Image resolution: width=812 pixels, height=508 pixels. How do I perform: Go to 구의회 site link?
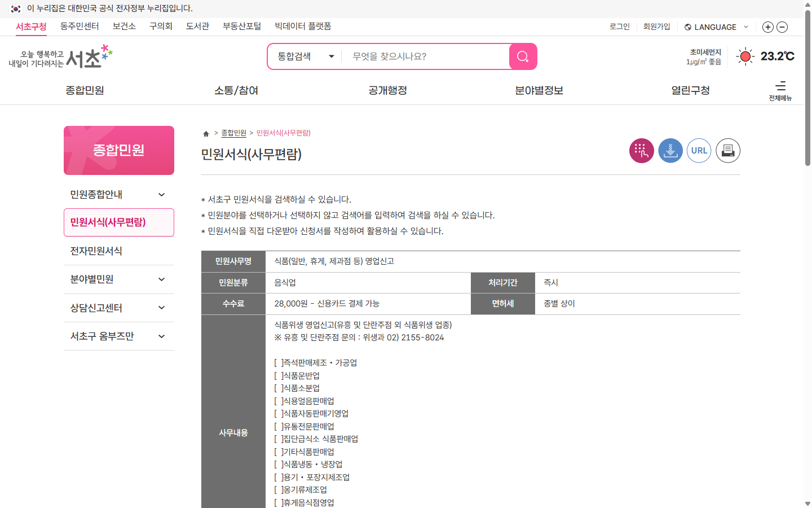pyautogui.click(x=161, y=27)
